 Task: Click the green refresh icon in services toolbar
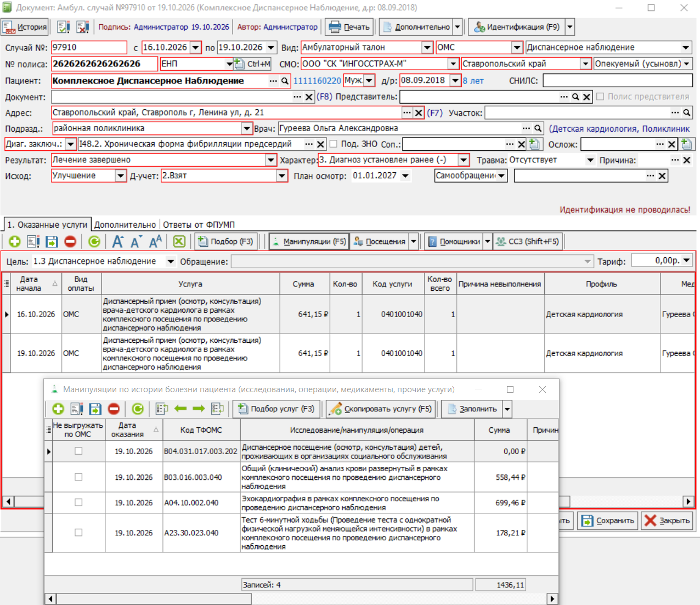(x=94, y=241)
